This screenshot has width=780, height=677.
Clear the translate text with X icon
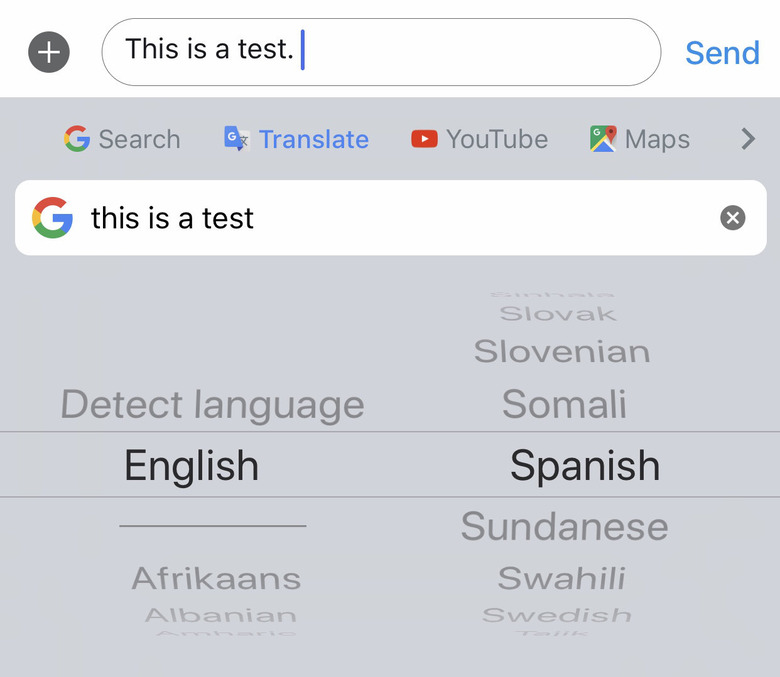(733, 218)
